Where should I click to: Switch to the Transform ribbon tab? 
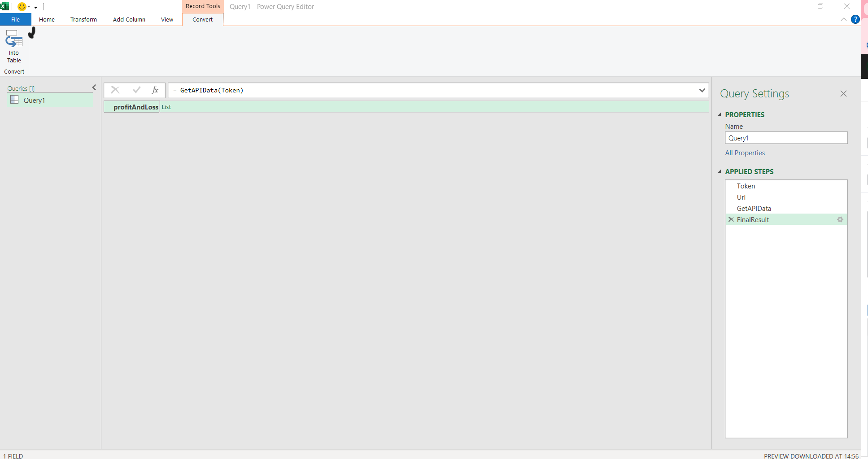point(83,19)
